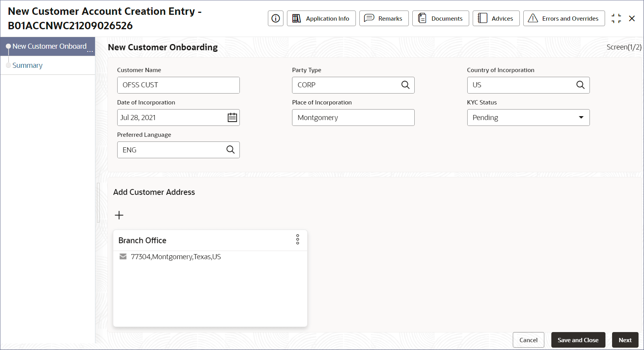Add a new customer address with plus icon
This screenshot has width=644, height=350.
point(119,215)
